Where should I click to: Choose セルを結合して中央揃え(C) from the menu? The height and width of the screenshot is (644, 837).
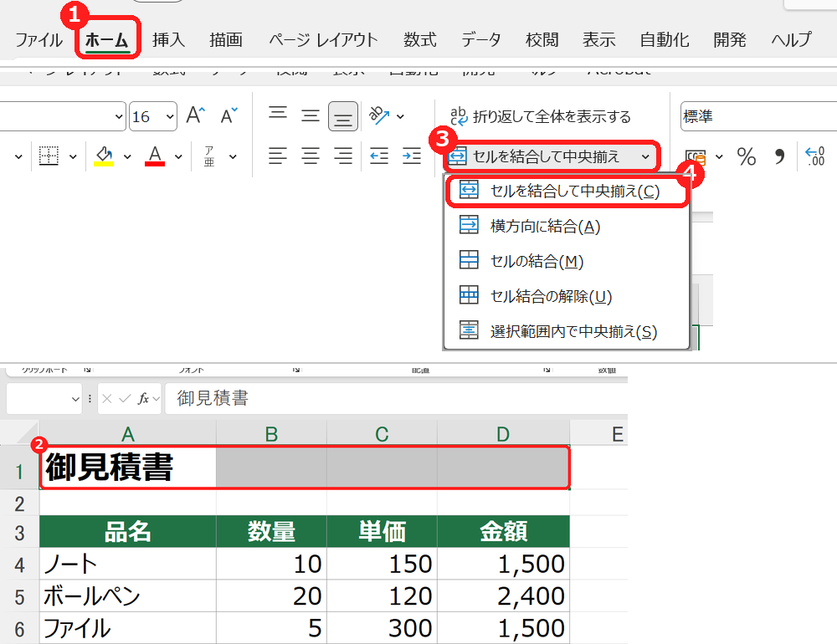click(567, 191)
